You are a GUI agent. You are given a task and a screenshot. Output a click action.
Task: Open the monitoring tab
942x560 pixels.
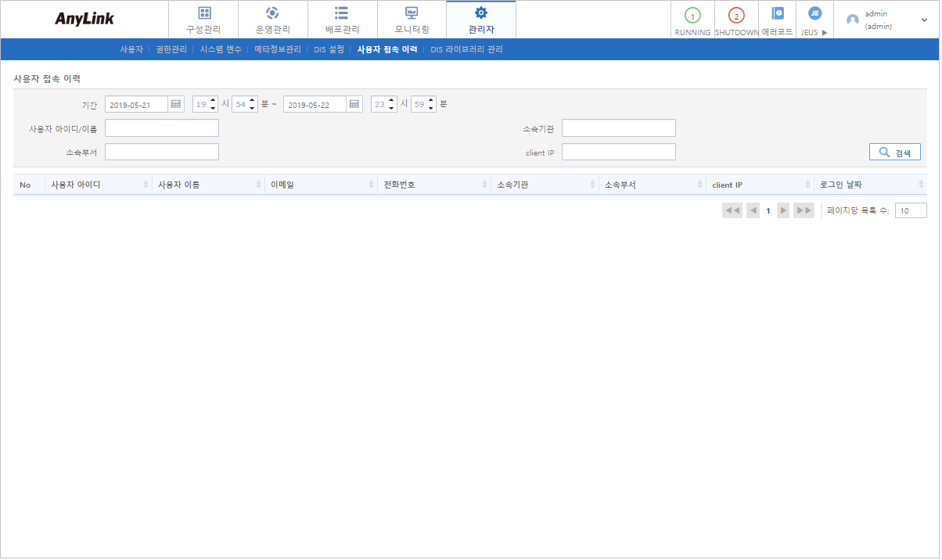click(412, 20)
